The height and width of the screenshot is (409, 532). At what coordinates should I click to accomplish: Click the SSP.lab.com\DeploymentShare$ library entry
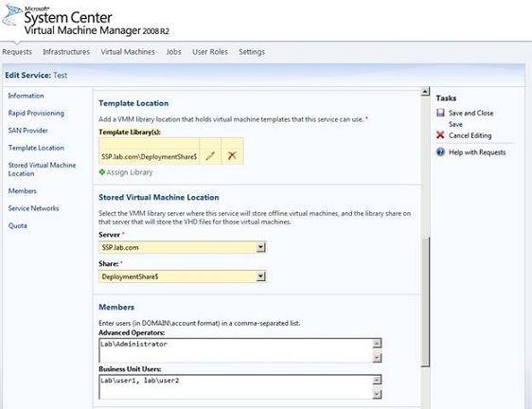coord(150,156)
